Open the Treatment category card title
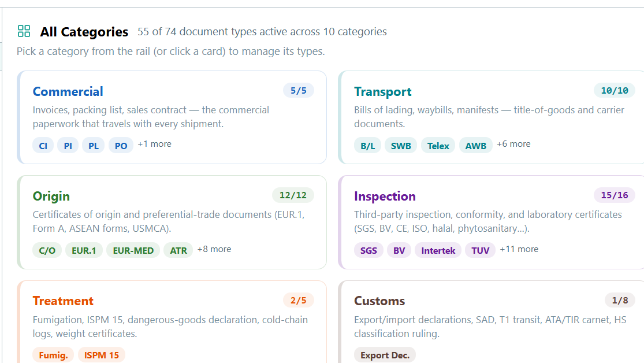644x363 pixels. click(64, 301)
